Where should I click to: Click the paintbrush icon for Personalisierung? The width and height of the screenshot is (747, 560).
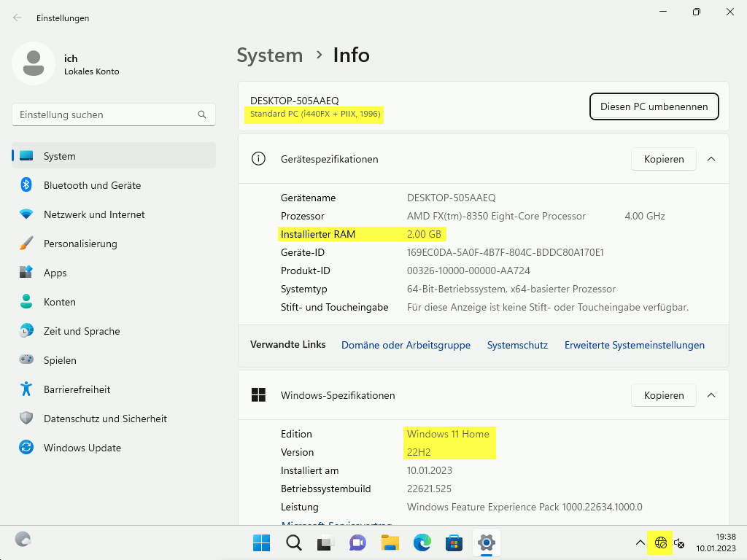tap(26, 244)
